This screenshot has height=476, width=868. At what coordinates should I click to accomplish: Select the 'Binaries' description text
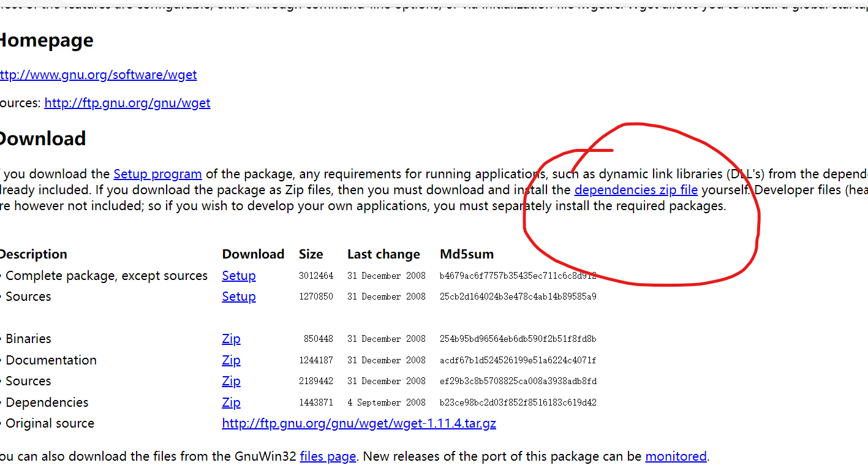click(x=28, y=339)
